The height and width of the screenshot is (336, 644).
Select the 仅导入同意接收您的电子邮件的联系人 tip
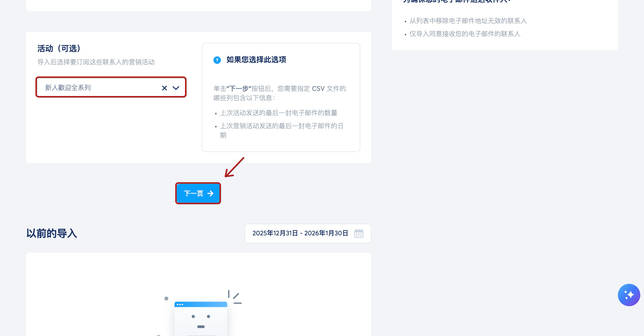tap(465, 34)
